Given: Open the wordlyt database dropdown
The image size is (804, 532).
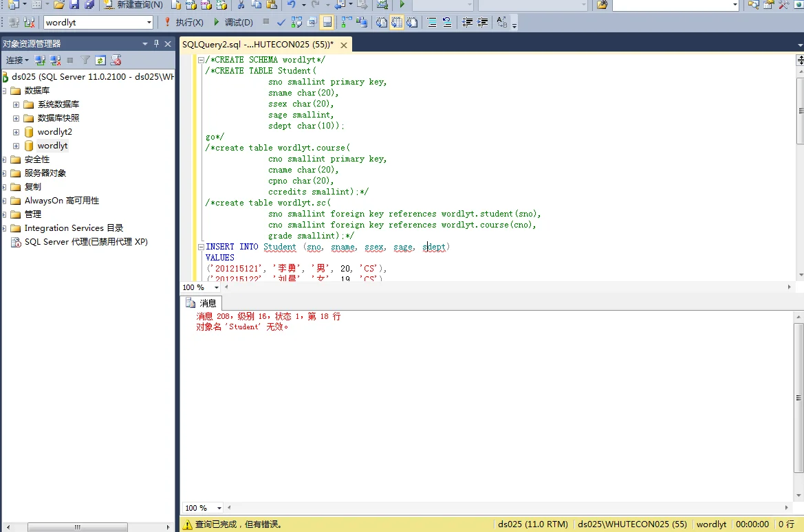Looking at the screenshot, I should coord(149,23).
